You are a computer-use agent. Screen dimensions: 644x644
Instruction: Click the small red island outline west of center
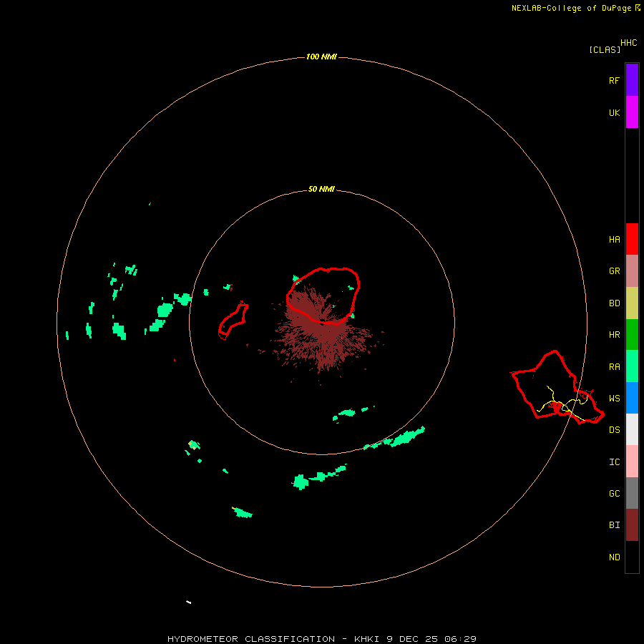click(233, 320)
